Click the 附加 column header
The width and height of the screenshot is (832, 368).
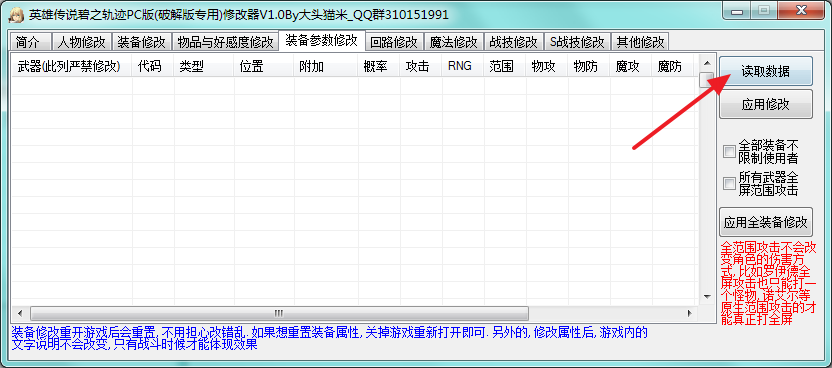[x=326, y=66]
